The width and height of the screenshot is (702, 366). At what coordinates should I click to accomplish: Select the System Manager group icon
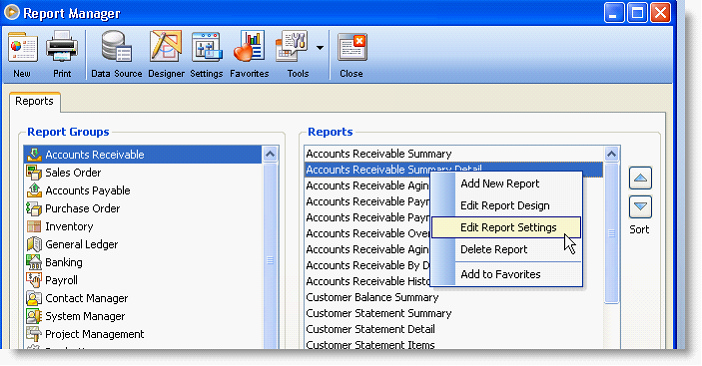pyautogui.click(x=34, y=316)
